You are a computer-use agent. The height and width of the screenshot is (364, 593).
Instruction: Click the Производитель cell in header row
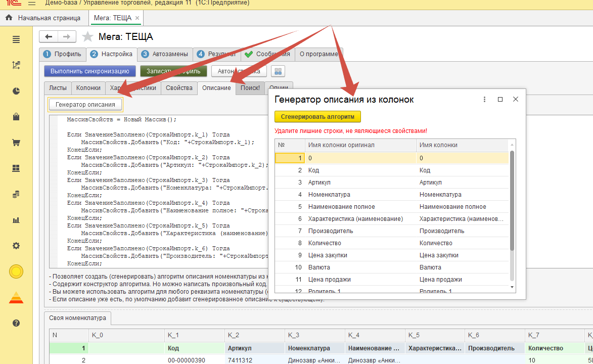click(494, 348)
